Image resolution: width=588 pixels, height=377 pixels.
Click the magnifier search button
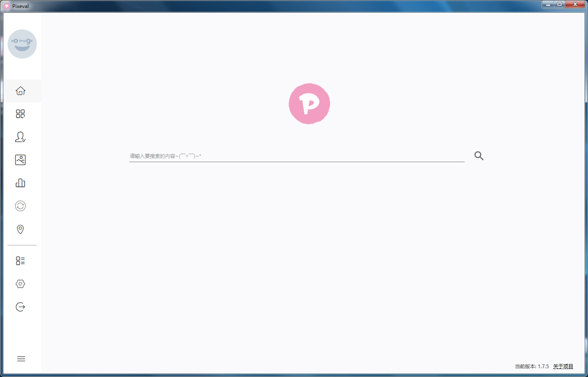click(x=479, y=156)
